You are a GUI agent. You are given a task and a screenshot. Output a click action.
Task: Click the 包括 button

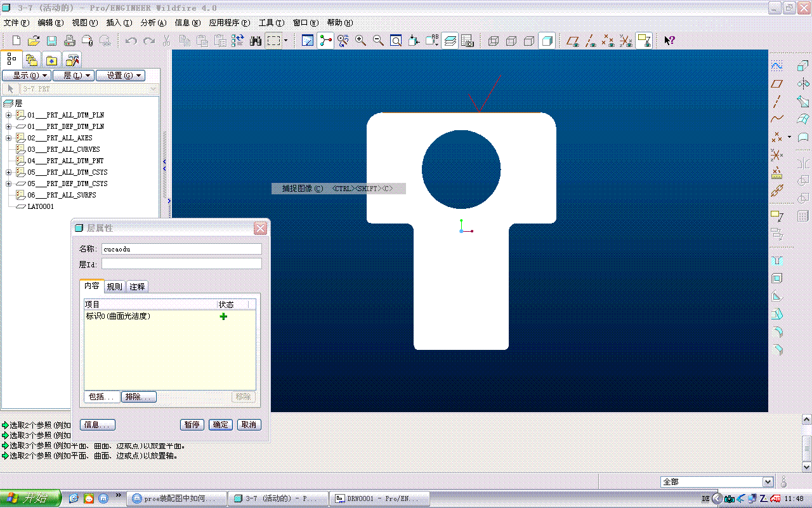(x=101, y=397)
